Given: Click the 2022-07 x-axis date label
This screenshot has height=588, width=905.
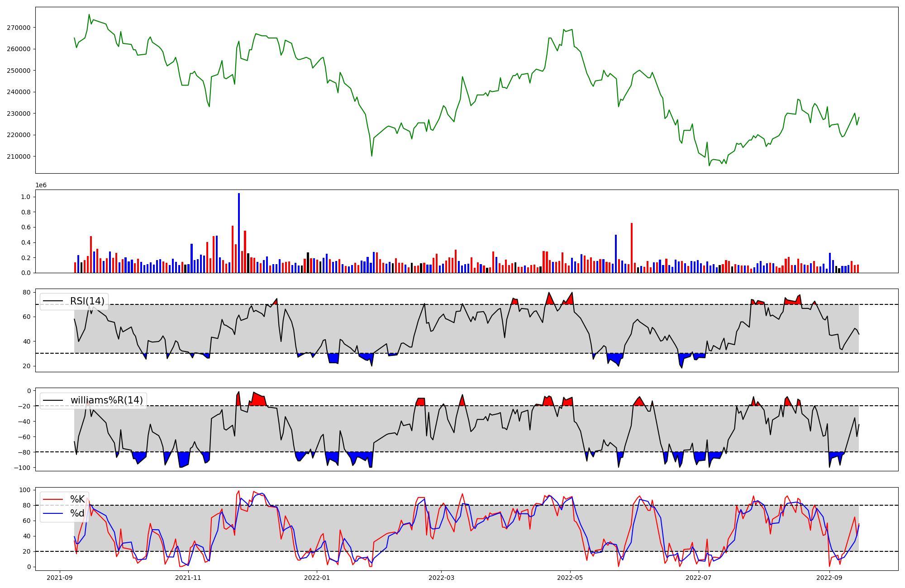Looking at the screenshot, I should [699, 578].
